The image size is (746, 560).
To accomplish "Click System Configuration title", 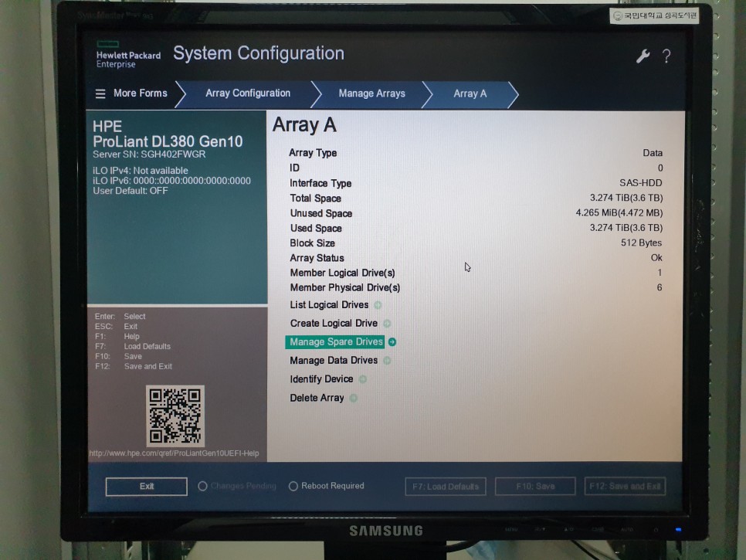I will 259,54.
